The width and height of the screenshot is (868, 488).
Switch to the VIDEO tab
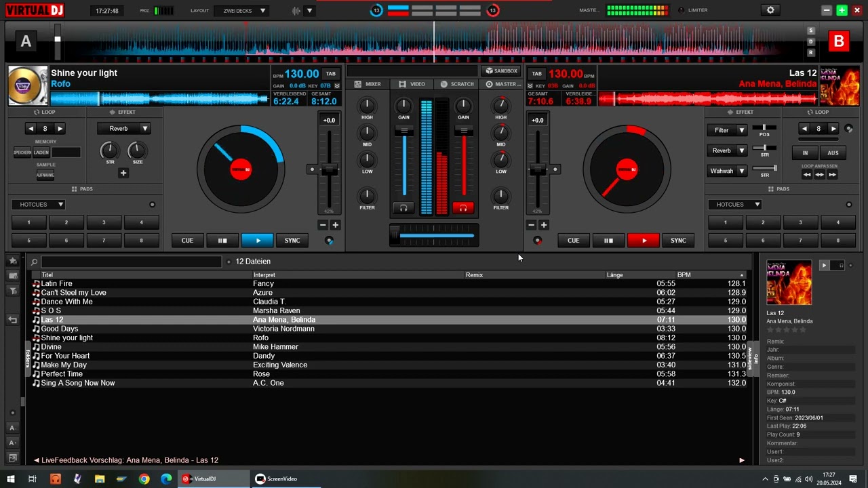click(412, 84)
